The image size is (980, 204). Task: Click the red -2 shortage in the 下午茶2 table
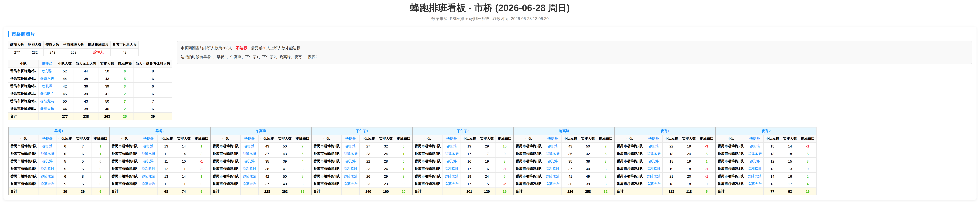(x=504, y=184)
